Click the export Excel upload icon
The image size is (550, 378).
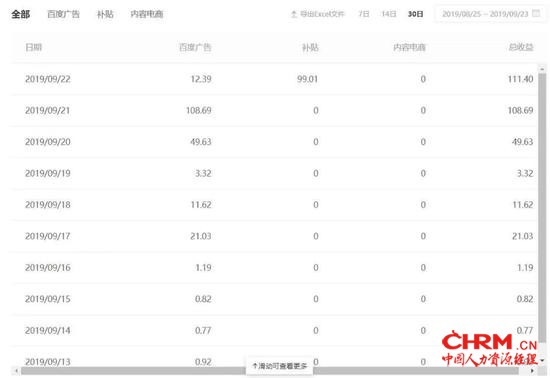[x=294, y=14]
